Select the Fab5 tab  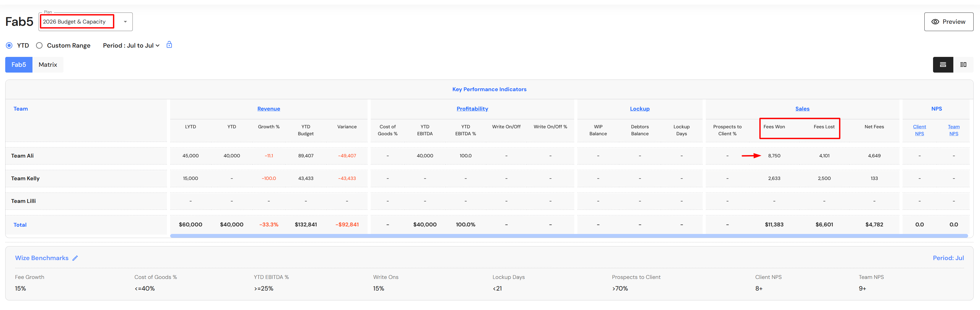[19, 65]
